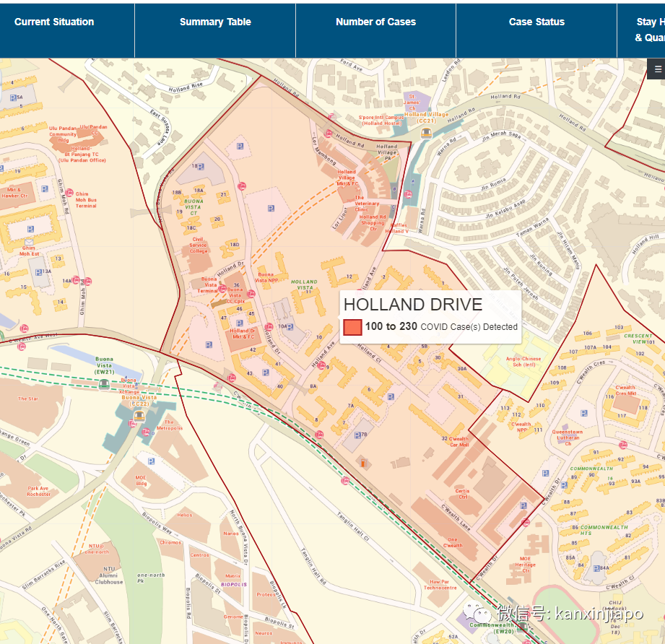Click the parking icon beside block 7B
The width and height of the screenshot is (665, 644).
click(357, 435)
